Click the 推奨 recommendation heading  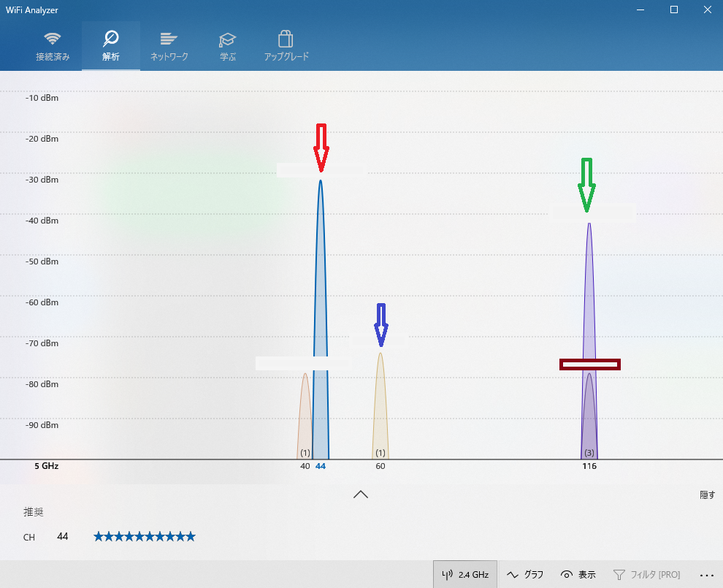pos(34,512)
